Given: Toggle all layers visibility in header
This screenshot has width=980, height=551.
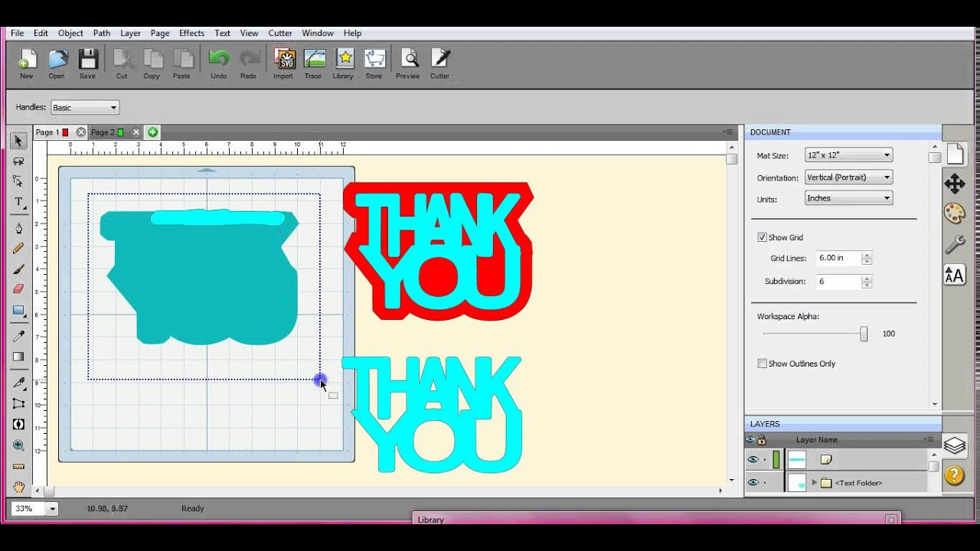Looking at the screenshot, I should pos(750,440).
